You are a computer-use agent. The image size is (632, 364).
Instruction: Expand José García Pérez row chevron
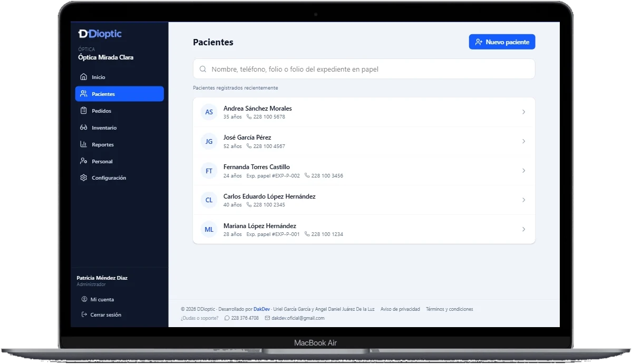click(523, 141)
